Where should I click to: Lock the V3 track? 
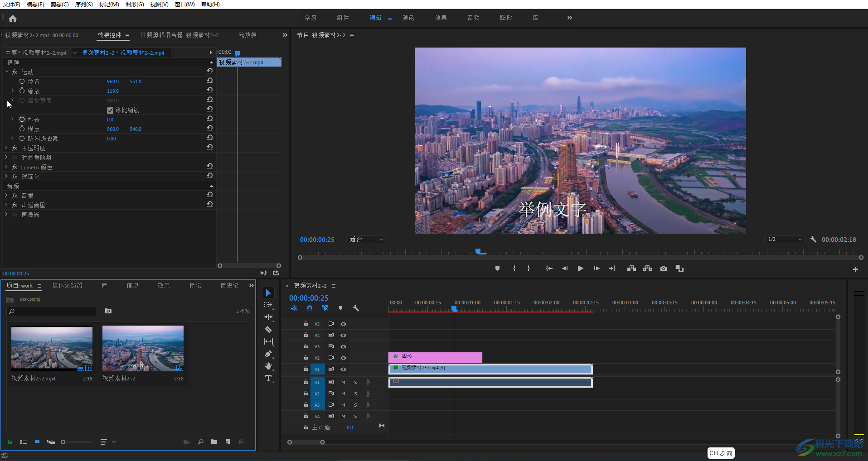pyautogui.click(x=306, y=346)
